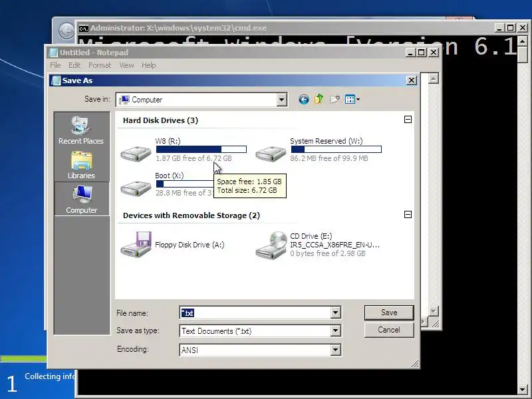Click cmd window scrollbar down arrow
Screen dimensions: 532x399
[x=523, y=390]
